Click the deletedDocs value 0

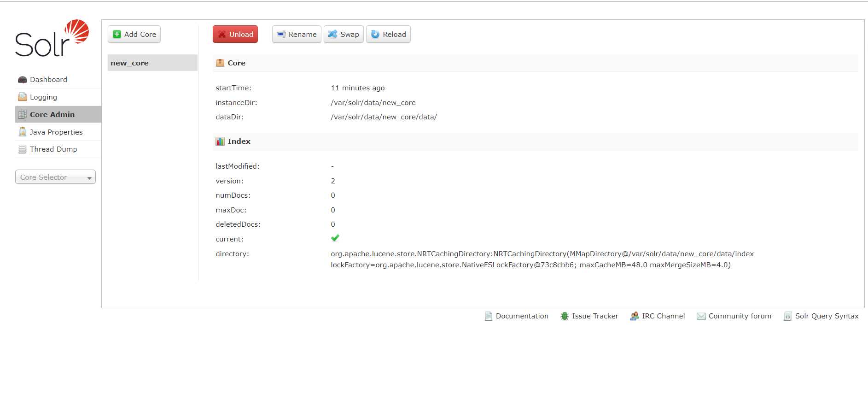(x=333, y=224)
